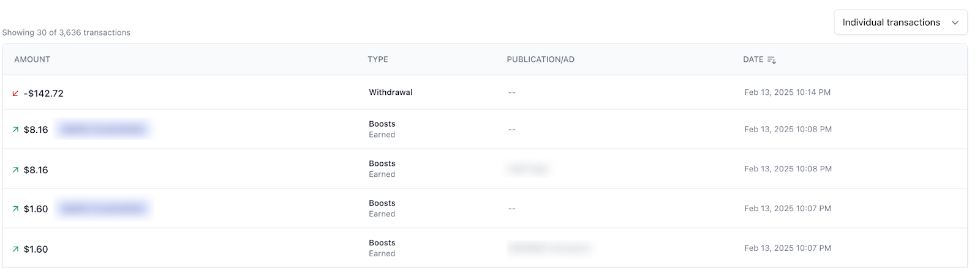Viewport: 980px width, 268px height.
Task: Click green arrow on last $1.60 row
Action: pyautogui.click(x=15, y=250)
